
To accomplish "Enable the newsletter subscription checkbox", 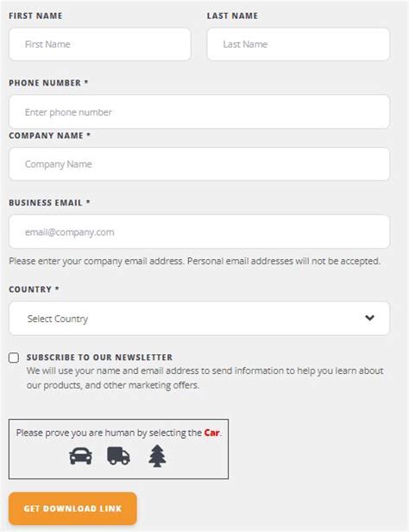I will pyautogui.click(x=14, y=358).
